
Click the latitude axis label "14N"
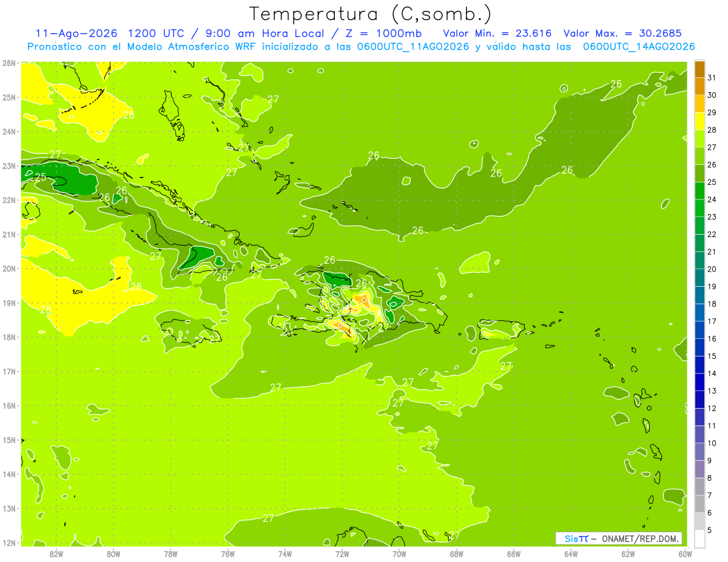click(9, 474)
